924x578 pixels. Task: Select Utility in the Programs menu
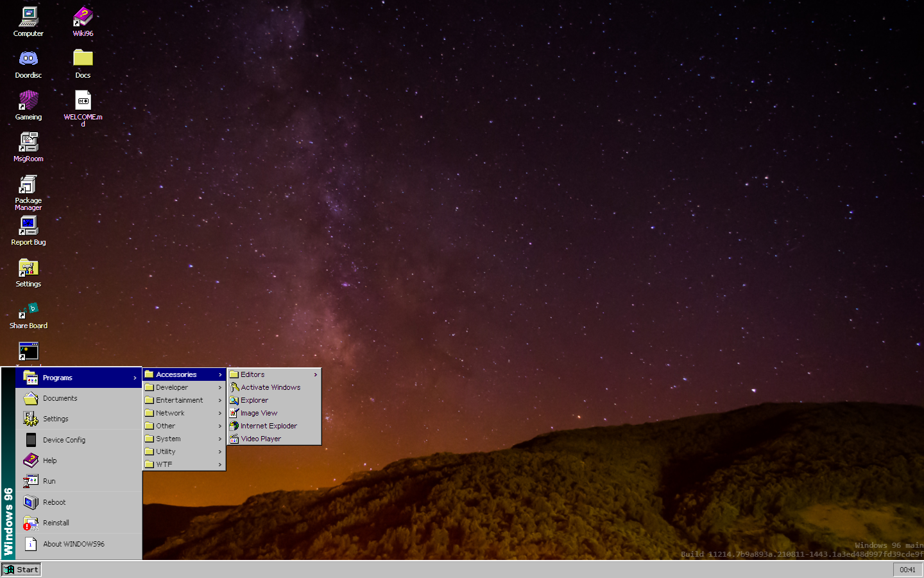tap(184, 451)
